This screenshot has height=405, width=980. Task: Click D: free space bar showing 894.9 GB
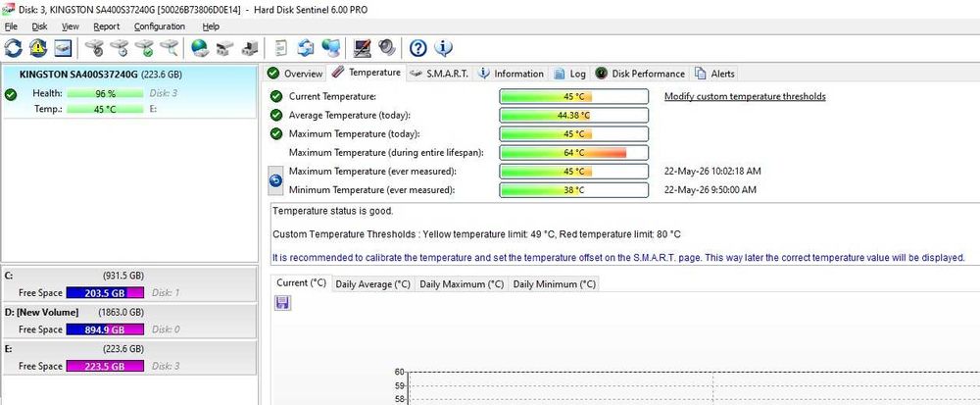coord(105,329)
